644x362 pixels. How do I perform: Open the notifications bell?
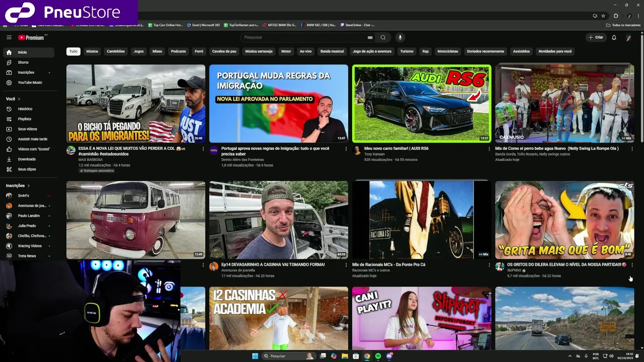[614, 37]
